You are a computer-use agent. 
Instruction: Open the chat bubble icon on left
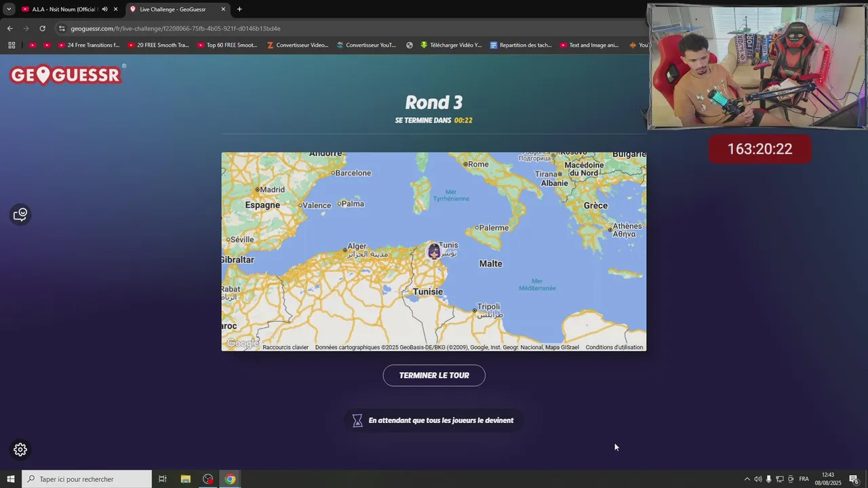tap(20, 215)
